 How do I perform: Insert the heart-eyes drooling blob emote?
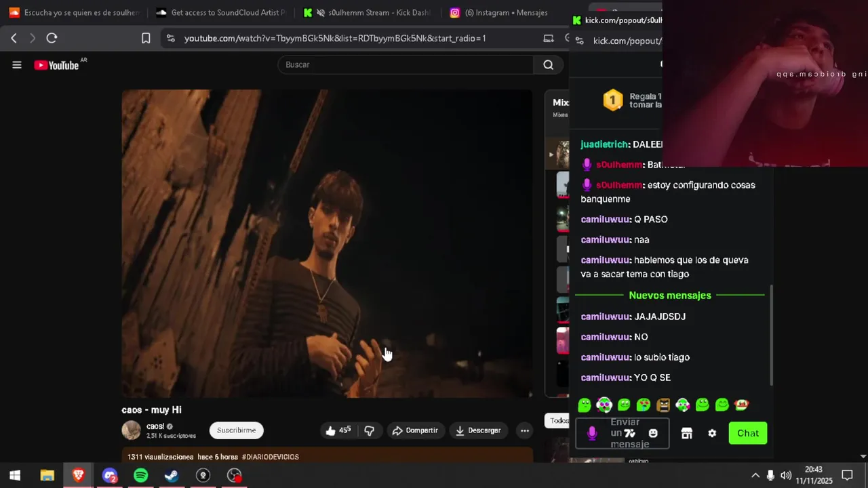click(x=644, y=405)
